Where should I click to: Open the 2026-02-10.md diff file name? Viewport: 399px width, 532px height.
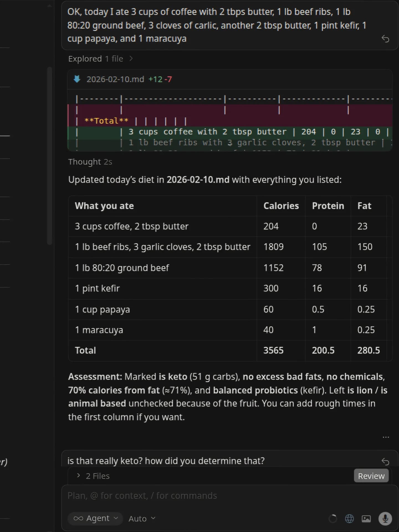click(x=115, y=79)
